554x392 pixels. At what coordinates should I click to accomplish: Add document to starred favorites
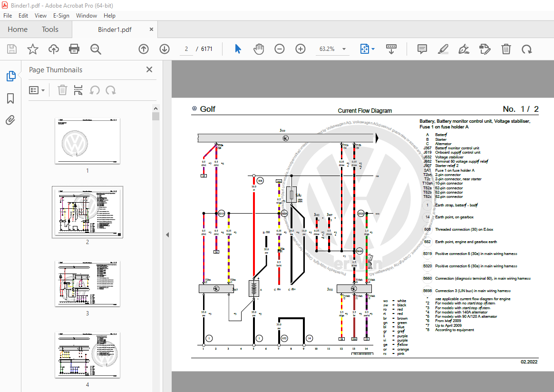(33, 49)
